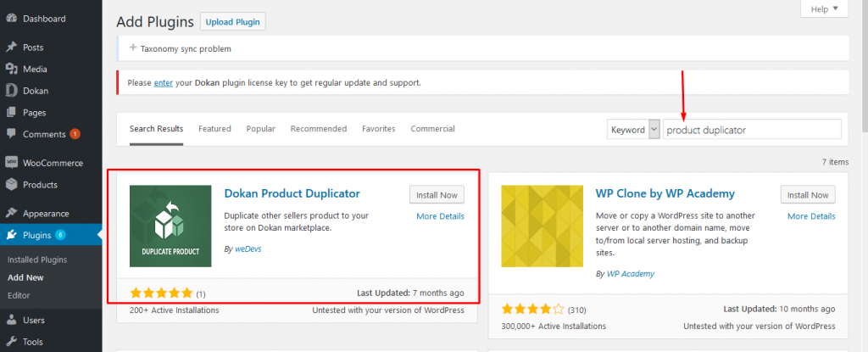Click the Users person icon
This screenshot has height=352, width=868.
(x=11, y=320)
